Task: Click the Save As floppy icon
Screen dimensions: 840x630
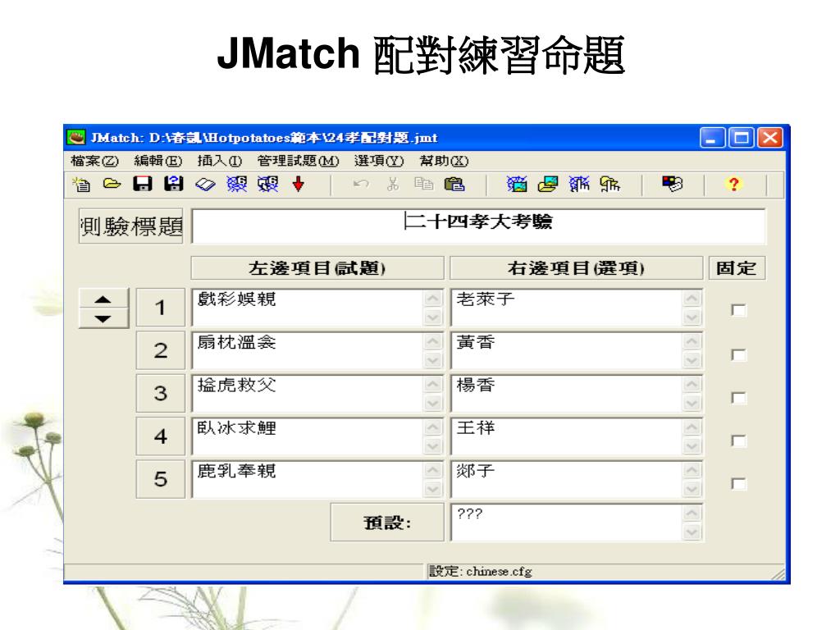Action: pos(174,184)
